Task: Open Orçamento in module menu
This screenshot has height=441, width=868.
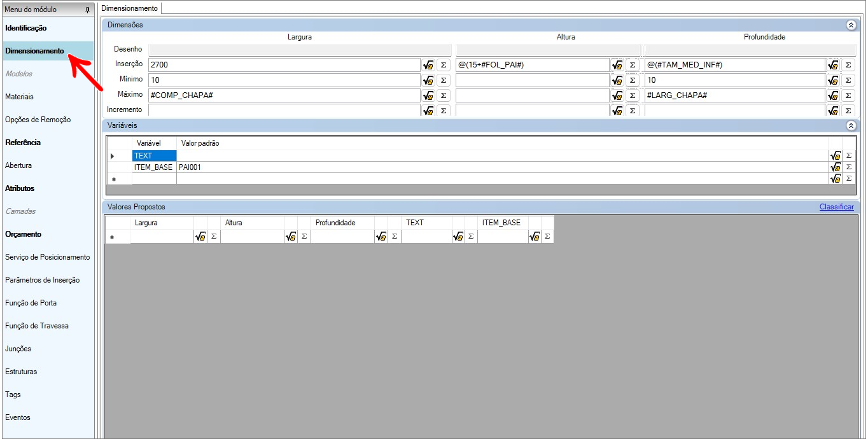Action: pyautogui.click(x=23, y=234)
